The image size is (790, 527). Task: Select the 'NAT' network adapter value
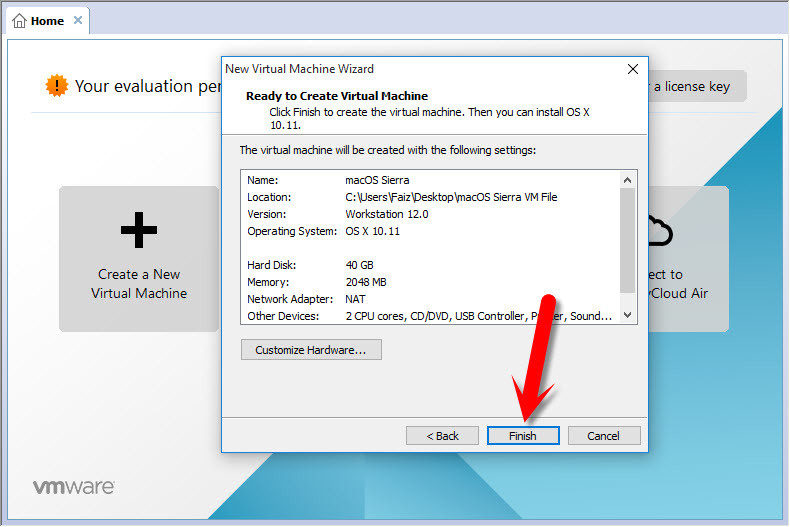click(x=355, y=299)
